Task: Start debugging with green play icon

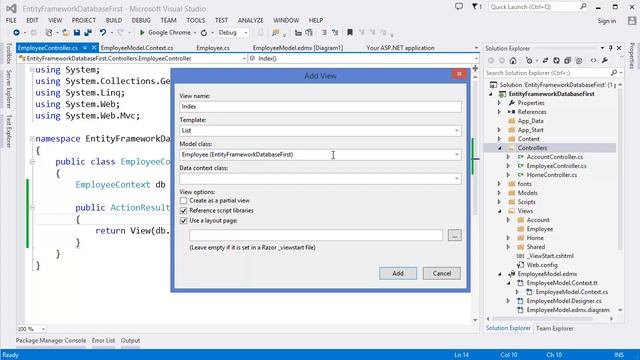Action: (x=142, y=32)
